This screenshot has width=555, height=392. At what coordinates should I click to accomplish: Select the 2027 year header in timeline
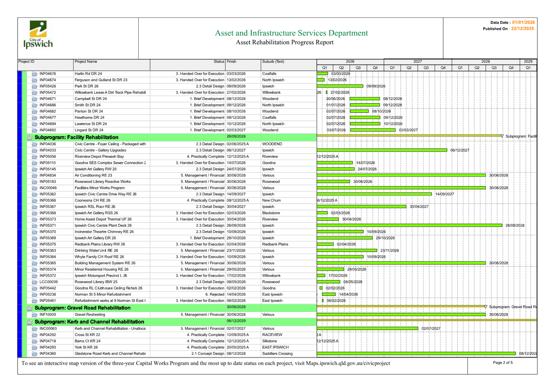418,62
